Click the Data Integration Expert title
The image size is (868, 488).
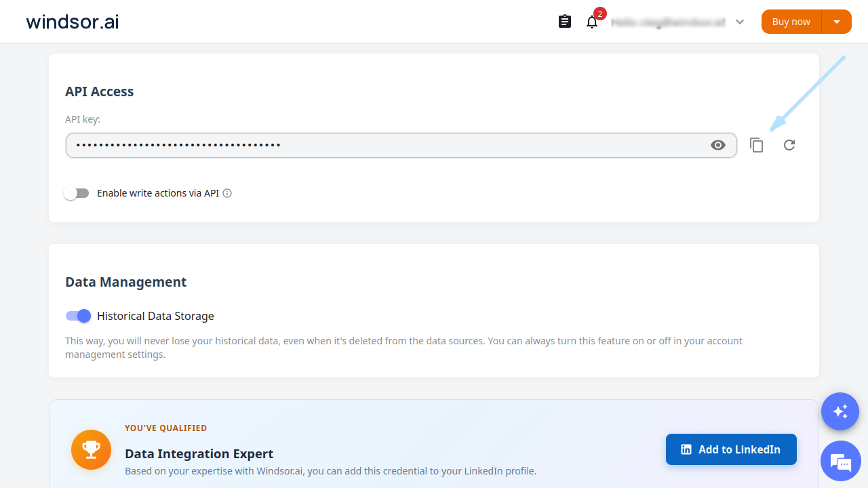point(199,453)
